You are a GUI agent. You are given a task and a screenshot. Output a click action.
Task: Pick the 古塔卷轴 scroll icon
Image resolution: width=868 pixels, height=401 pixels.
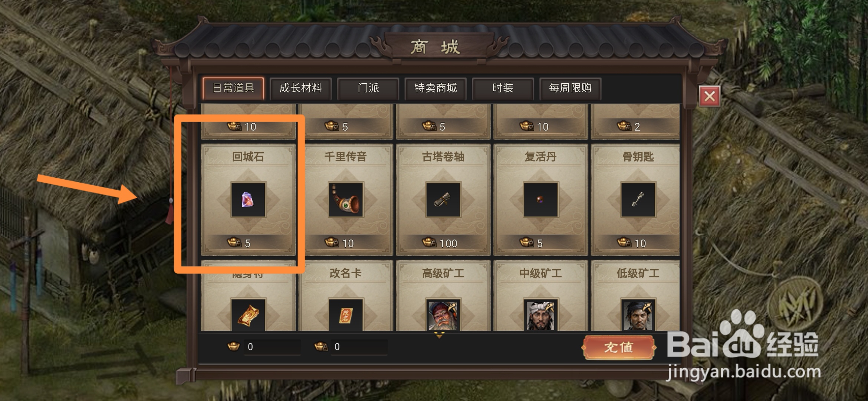[x=443, y=200]
